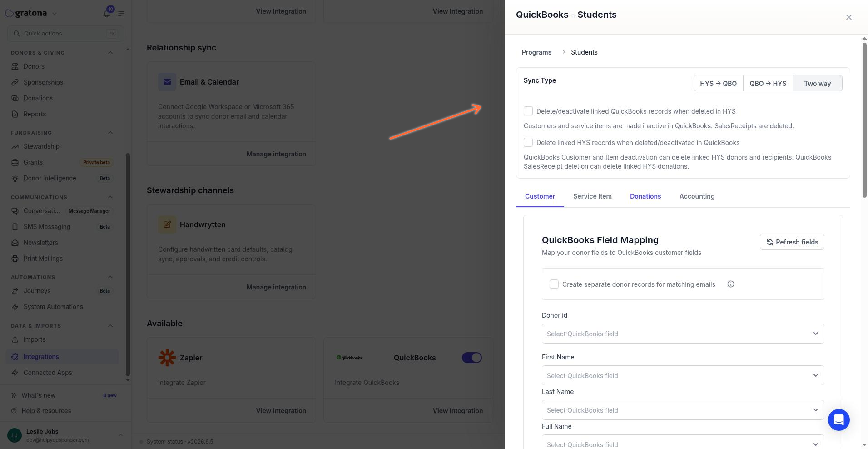
Task: Click the Help & resources icon
Action: (x=14, y=411)
